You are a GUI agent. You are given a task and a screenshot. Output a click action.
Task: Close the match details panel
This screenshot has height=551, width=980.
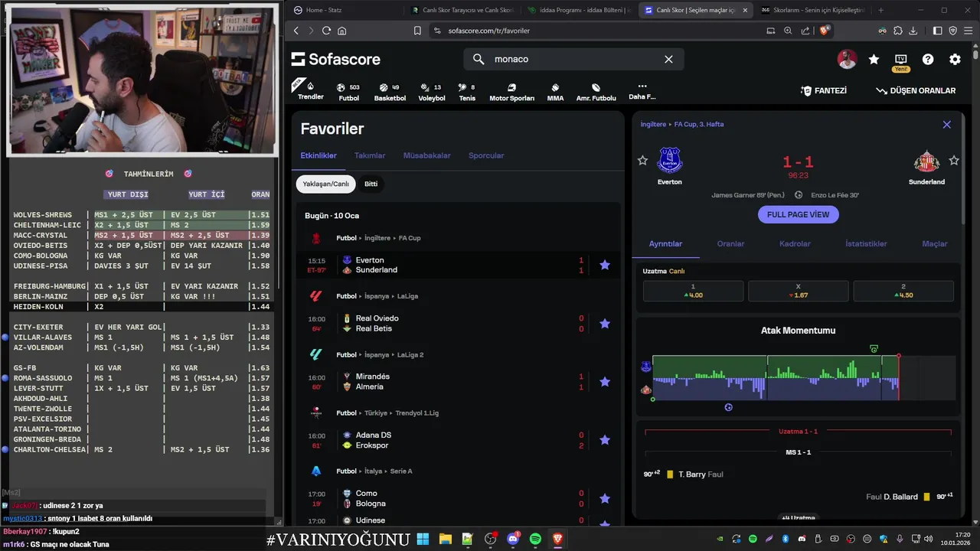[946, 125]
